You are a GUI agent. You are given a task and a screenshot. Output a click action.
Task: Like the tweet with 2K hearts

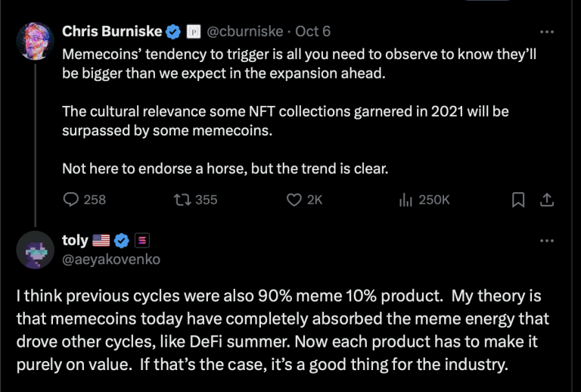295,200
